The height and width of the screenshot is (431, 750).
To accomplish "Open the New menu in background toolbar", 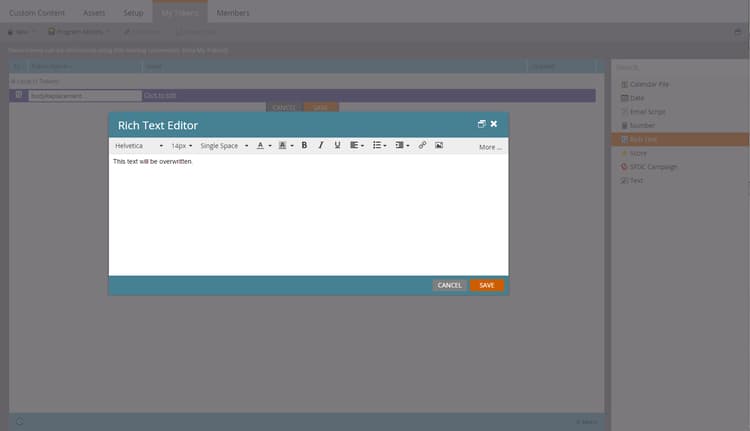I will [x=22, y=32].
